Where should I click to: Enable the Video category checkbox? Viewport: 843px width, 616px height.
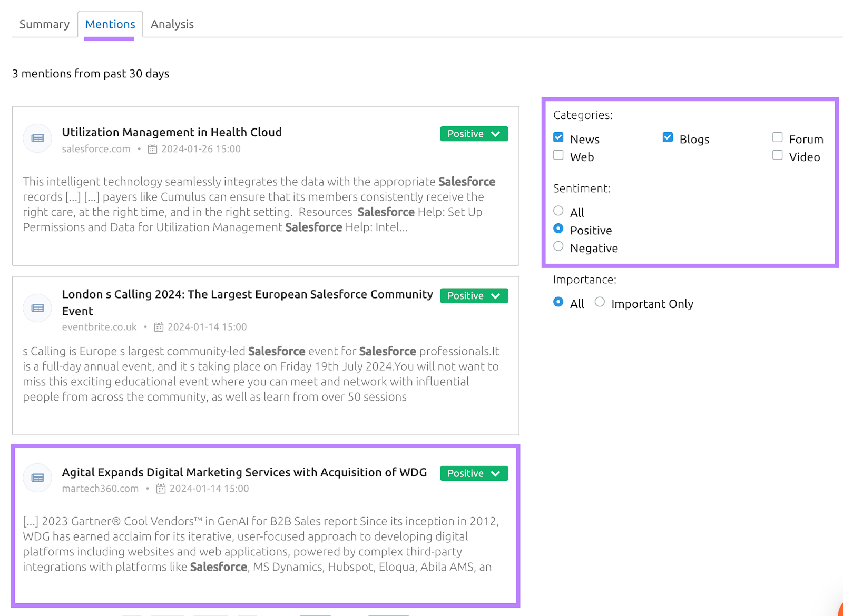tap(777, 155)
